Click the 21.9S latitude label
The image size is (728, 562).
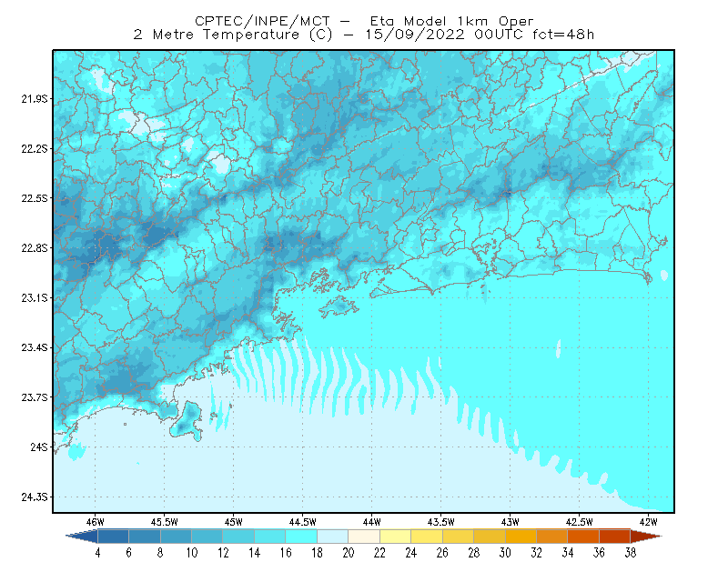click(35, 98)
